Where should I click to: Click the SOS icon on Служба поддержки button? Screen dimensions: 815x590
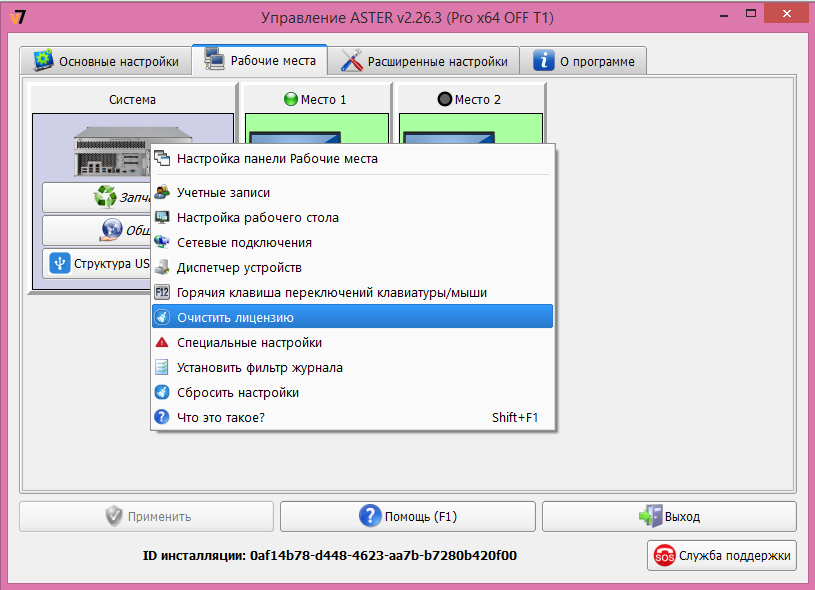pyautogui.click(x=666, y=556)
